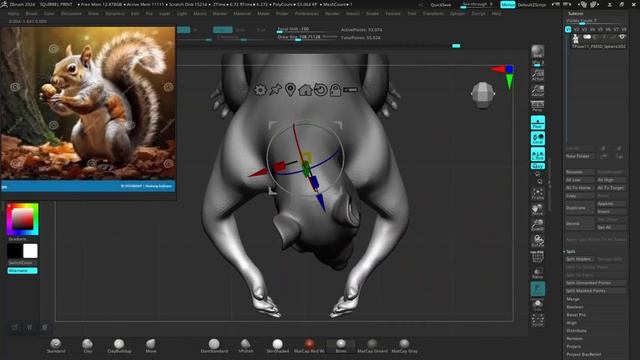Toggle subtool visibility eye icon
640x360 pixels.
[622, 37]
